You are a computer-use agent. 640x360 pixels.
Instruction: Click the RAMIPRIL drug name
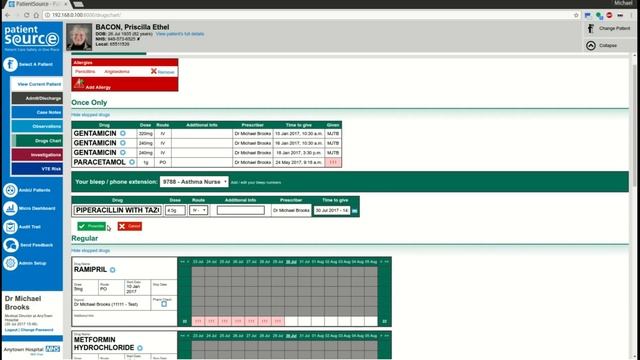coord(90,269)
